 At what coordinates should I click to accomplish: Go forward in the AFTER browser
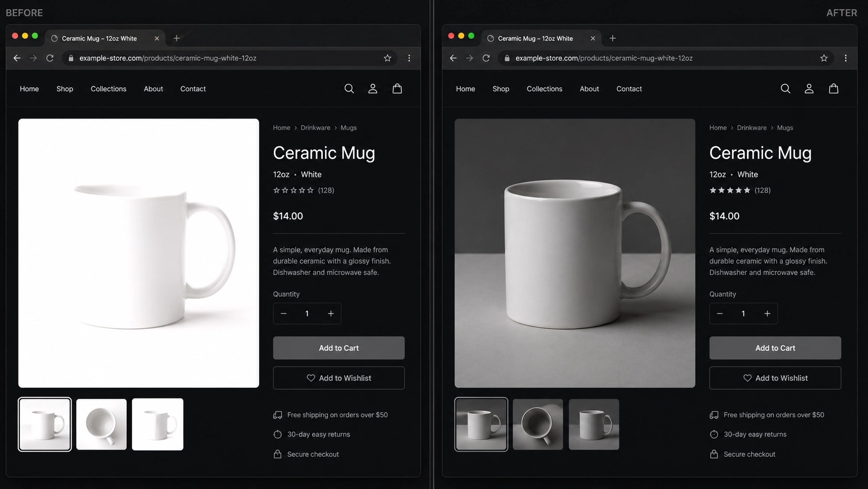point(469,58)
